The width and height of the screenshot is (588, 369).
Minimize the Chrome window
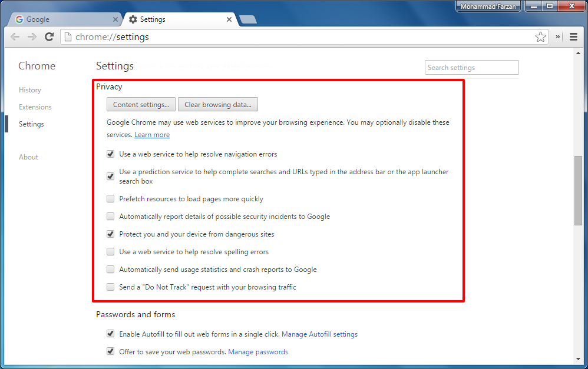534,6
